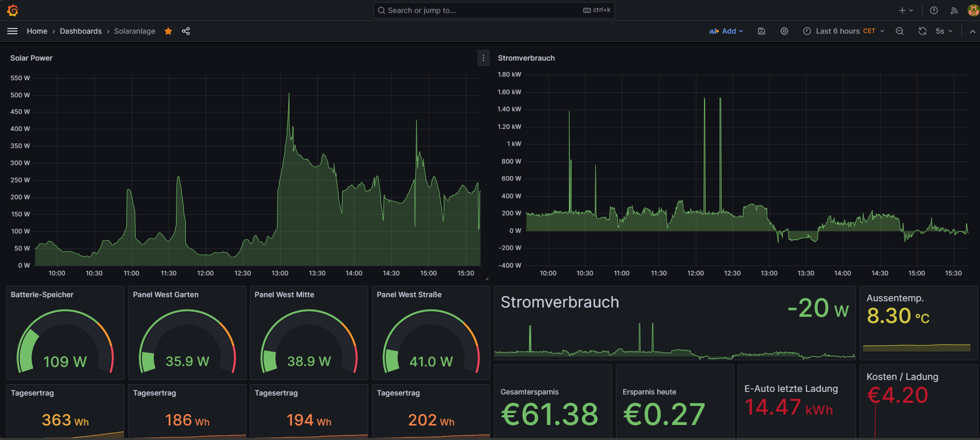Click the Panel West Garten title

pos(166,295)
